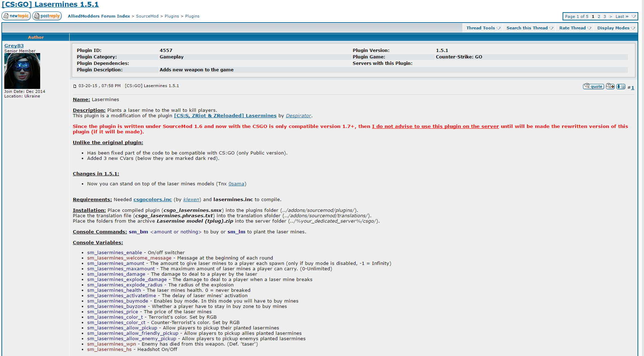644x356 pixels.
Task: Open Grey83's avatar image
Action: click(x=22, y=71)
